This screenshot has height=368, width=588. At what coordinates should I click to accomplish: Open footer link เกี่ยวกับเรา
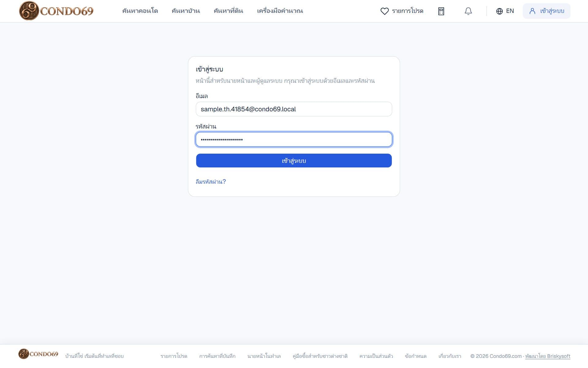point(450,356)
